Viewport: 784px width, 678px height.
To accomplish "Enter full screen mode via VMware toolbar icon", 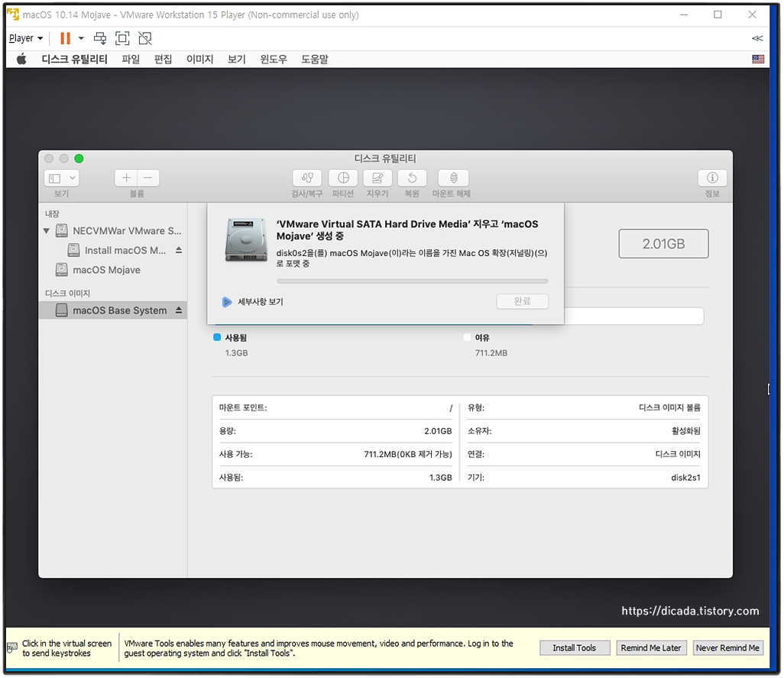I will pos(122,38).
